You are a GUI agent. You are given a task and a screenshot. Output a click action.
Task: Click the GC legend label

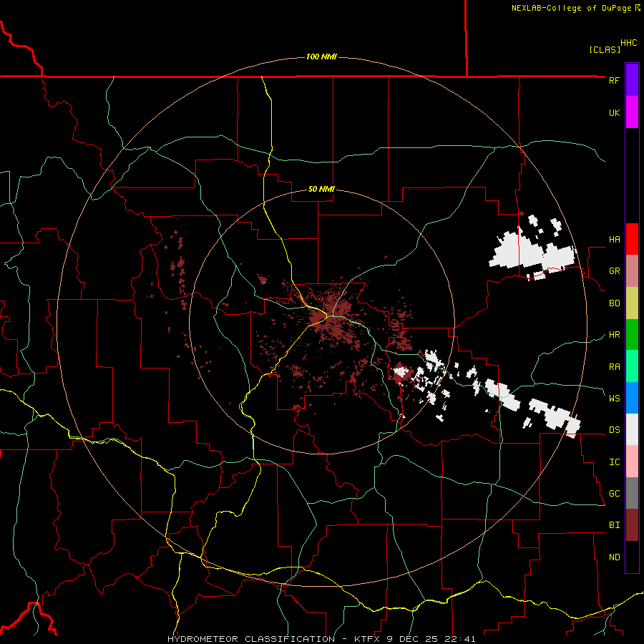click(614, 493)
